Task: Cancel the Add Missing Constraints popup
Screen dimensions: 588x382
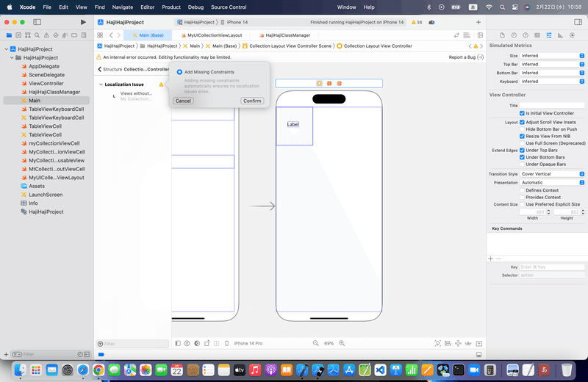Action: coord(183,101)
